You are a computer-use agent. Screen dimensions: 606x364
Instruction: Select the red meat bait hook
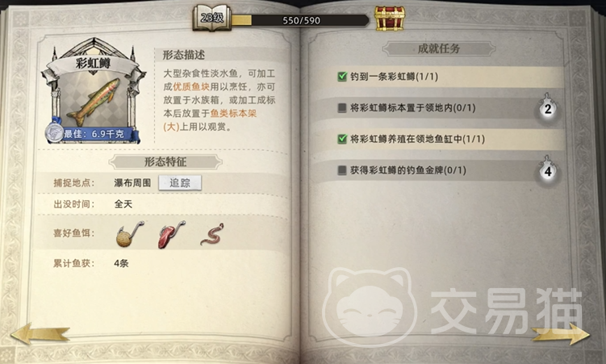pyautogui.click(x=171, y=234)
